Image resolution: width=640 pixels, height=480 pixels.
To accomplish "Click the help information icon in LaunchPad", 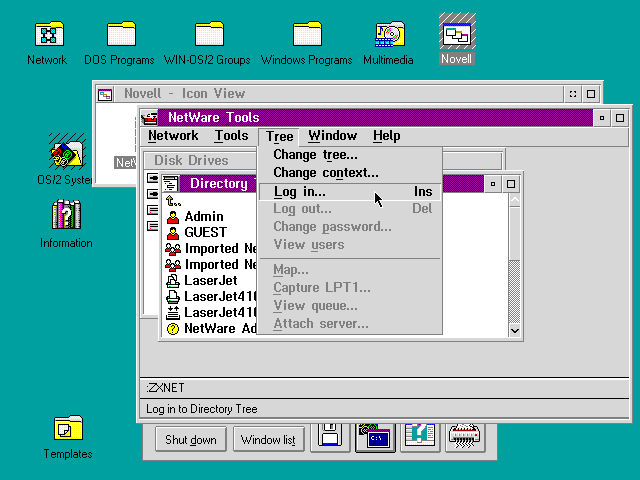I will tap(420, 437).
